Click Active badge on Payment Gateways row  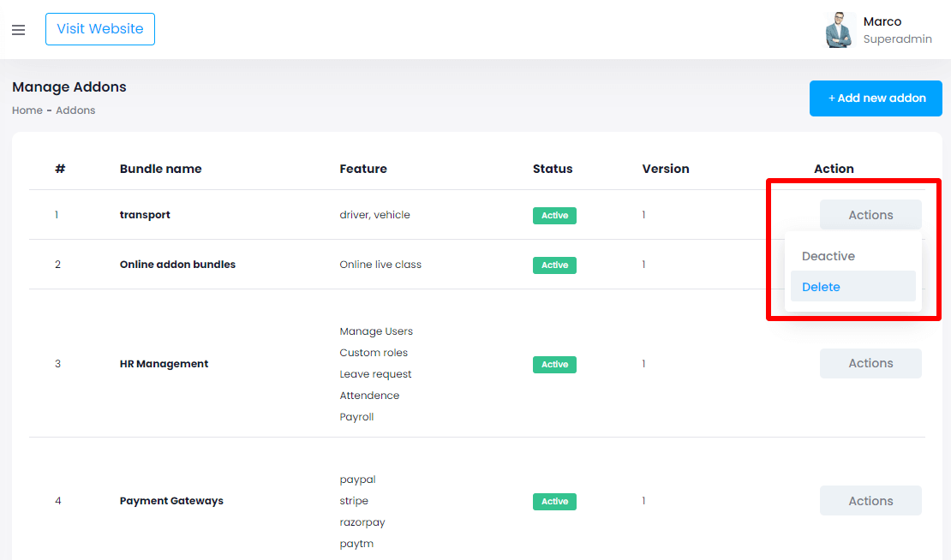554,502
